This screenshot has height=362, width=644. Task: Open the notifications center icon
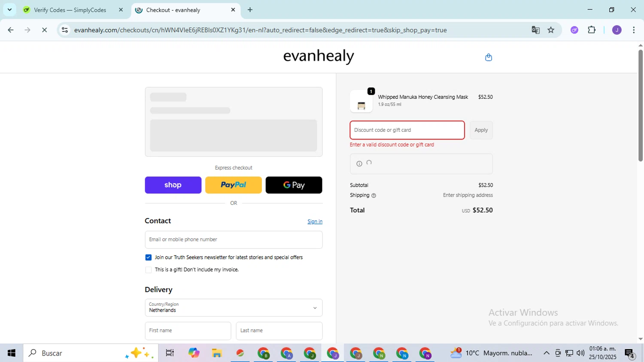tap(630, 353)
